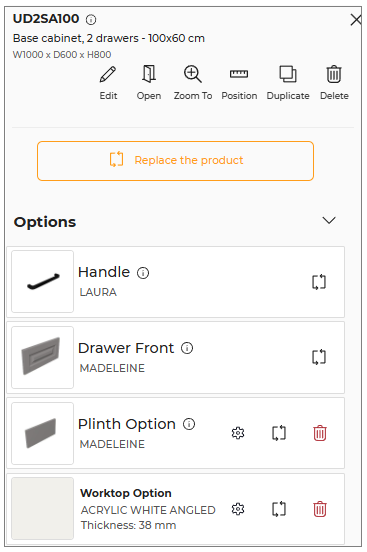
Task: Remove the Plinth Option with red trash
Action: pyautogui.click(x=320, y=433)
